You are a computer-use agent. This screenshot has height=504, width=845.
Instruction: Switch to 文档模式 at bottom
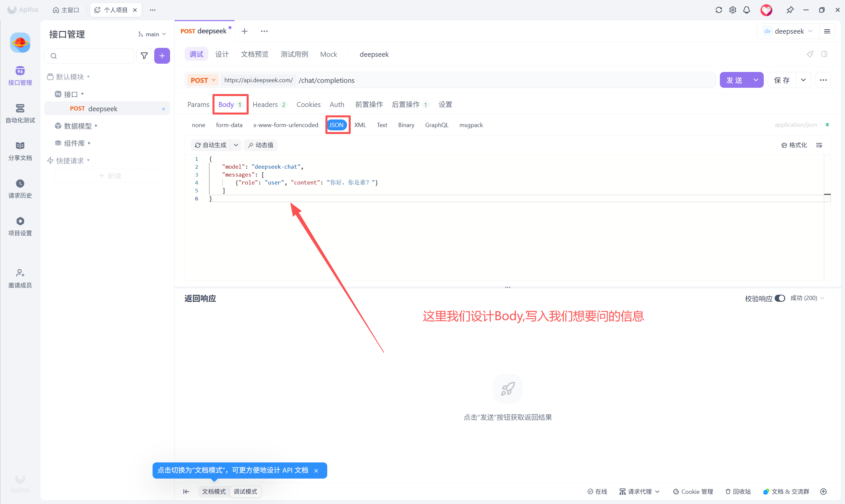214,491
